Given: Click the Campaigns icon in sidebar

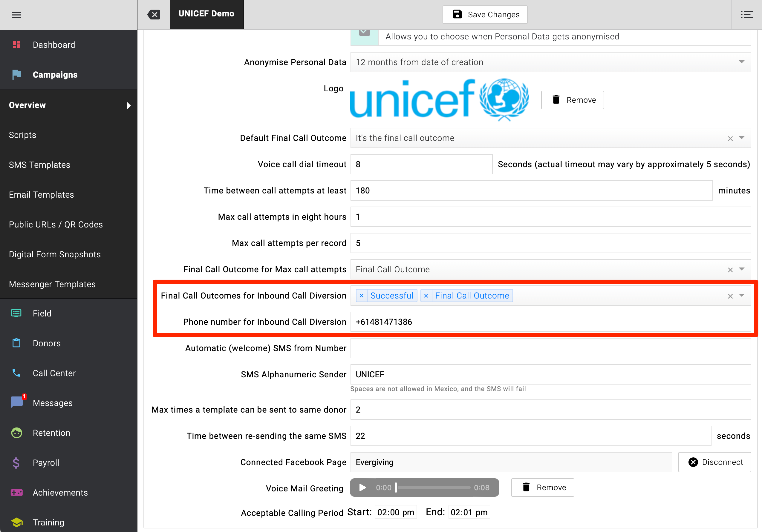Looking at the screenshot, I should pyautogui.click(x=17, y=74).
